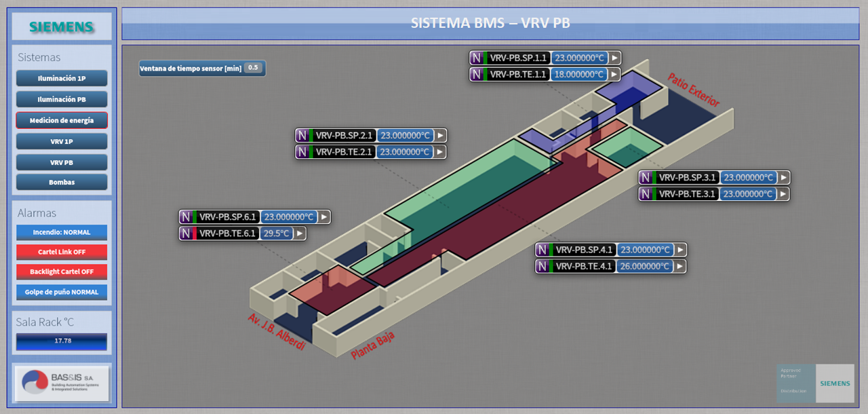Click the N status icon of VRV-PB.SP.6.1
This screenshot has width=868, height=414.
(x=186, y=217)
